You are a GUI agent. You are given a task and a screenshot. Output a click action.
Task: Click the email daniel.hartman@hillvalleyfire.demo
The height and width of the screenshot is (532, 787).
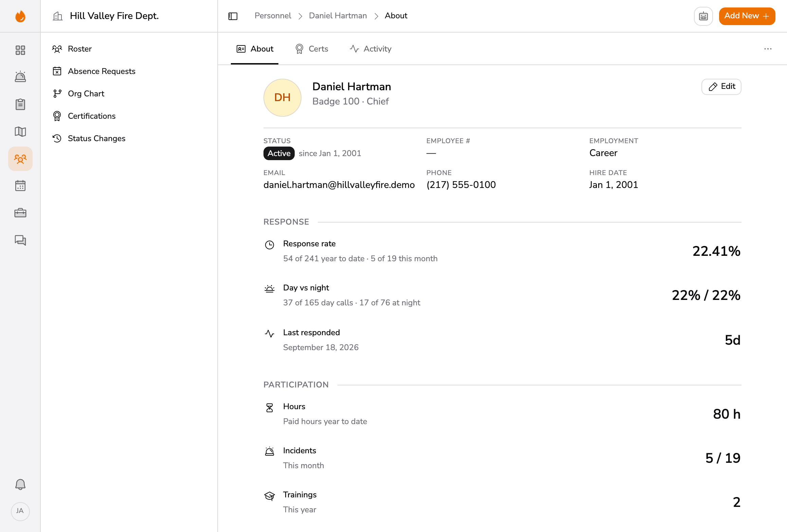tap(339, 185)
